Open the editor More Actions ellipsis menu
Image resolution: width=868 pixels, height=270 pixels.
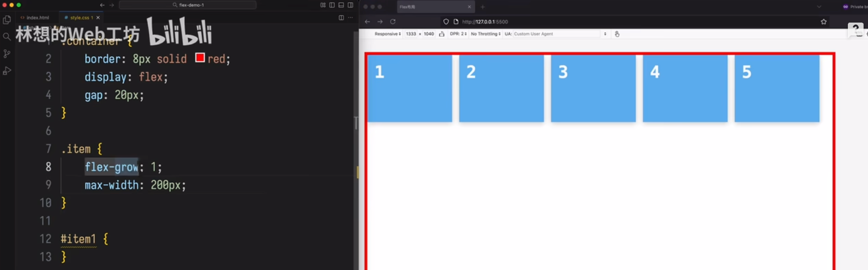pos(351,18)
